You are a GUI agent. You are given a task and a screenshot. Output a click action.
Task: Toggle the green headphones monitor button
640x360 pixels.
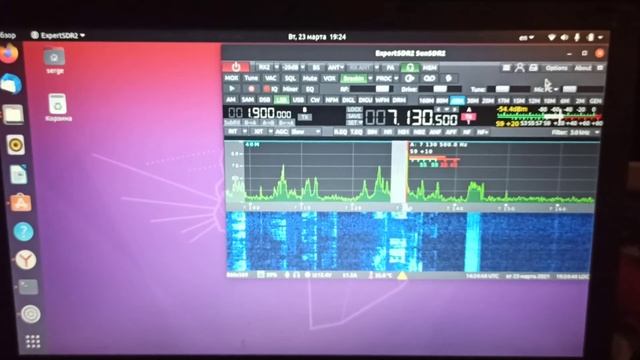tap(410, 67)
